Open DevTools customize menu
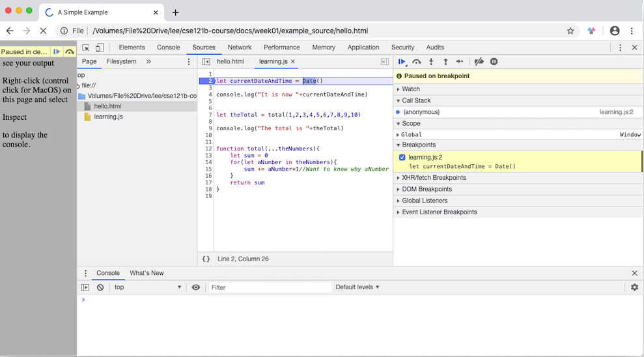644x357 pixels. pyautogui.click(x=620, y=48)
